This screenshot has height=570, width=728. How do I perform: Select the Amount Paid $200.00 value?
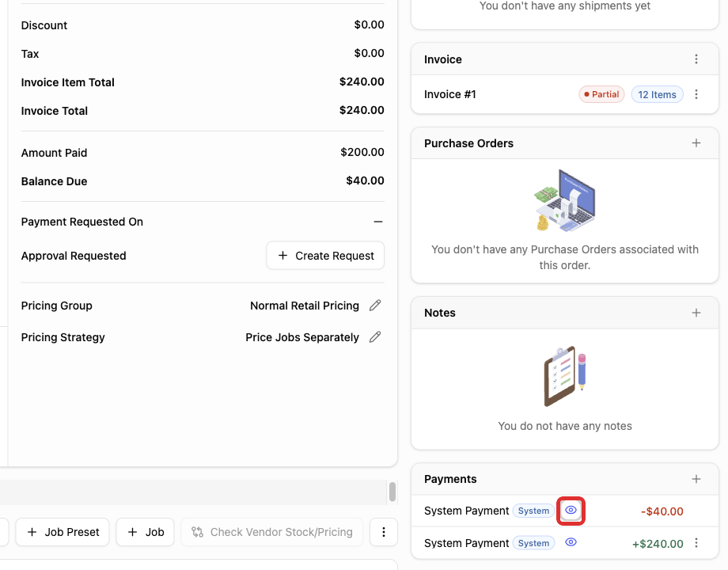click(x=362, y=152)
